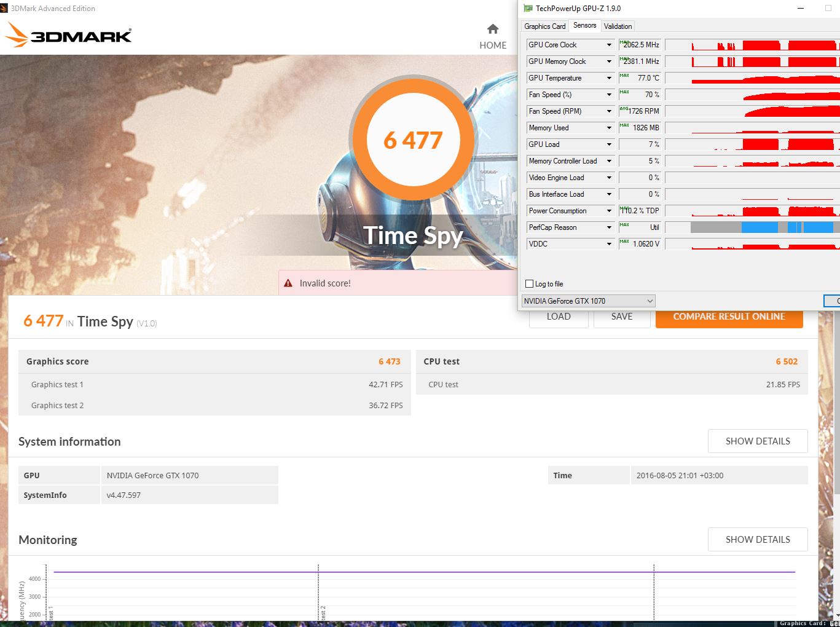Click the Graphics score value 6 473
Image resolution: width=840 pixels, height=627 pixels.
tap(390, 361)
